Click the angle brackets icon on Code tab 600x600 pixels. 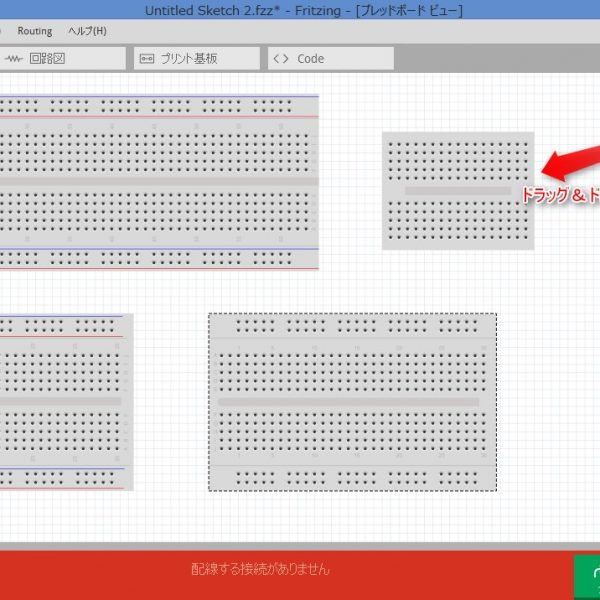(x=281, y=59)
